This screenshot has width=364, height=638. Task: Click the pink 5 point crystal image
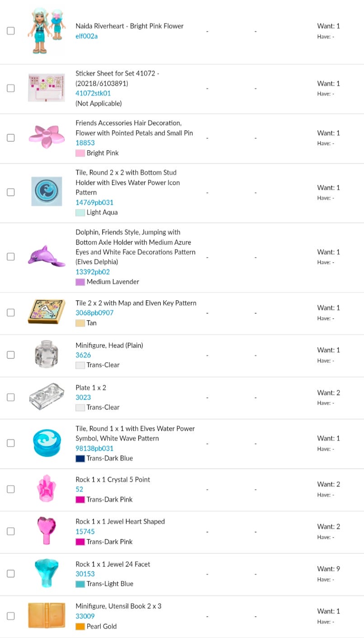47,488
